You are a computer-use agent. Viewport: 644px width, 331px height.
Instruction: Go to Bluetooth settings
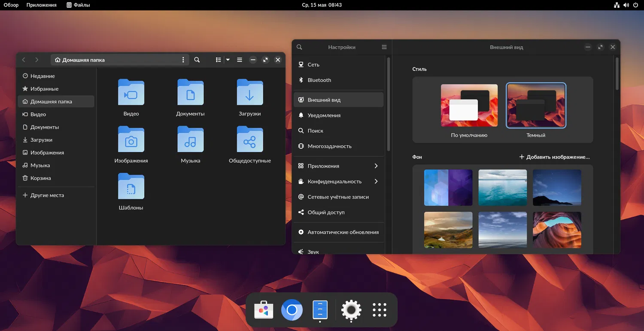(319, 80)
